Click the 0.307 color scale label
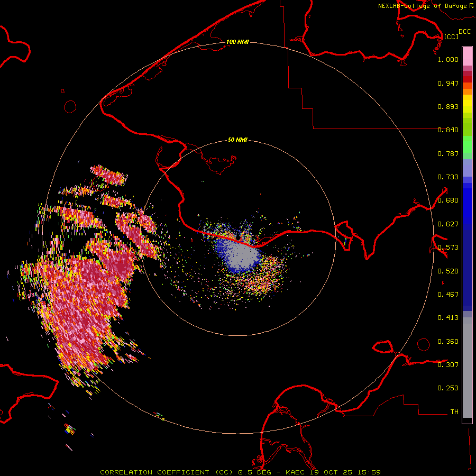This screenshot has height=476, width=476. (x=448, y=364)
